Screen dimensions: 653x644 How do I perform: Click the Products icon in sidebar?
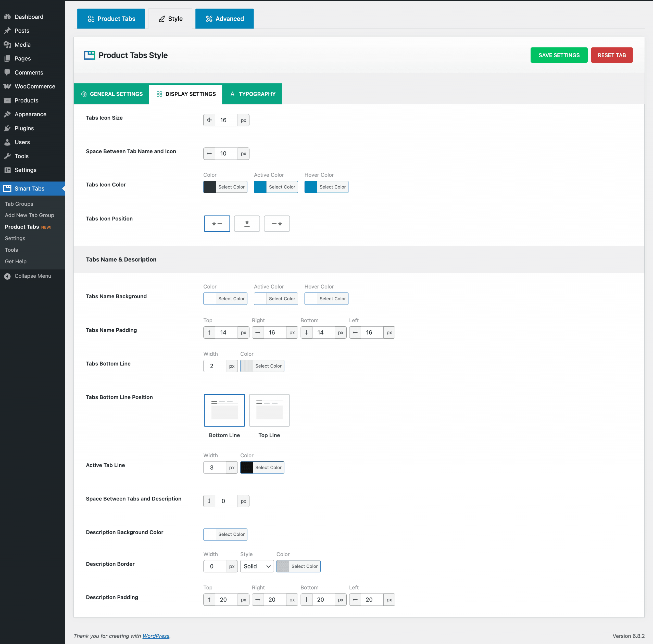[7, 100]
